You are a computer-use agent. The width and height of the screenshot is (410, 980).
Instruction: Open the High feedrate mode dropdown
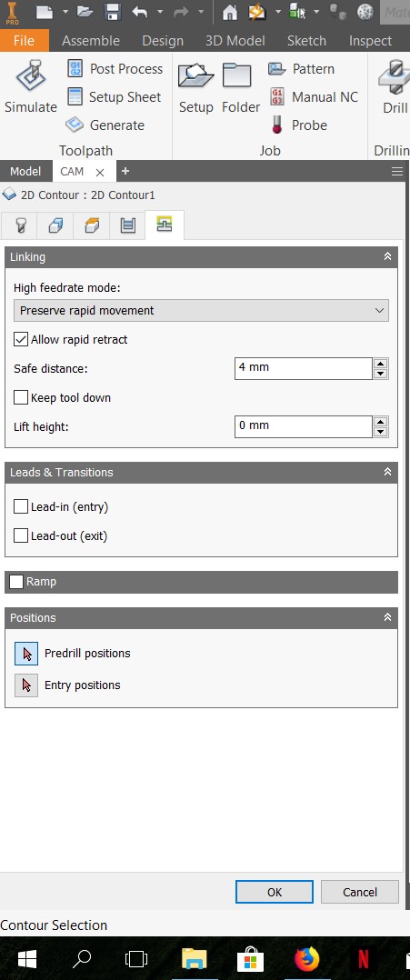pos(201,311)
